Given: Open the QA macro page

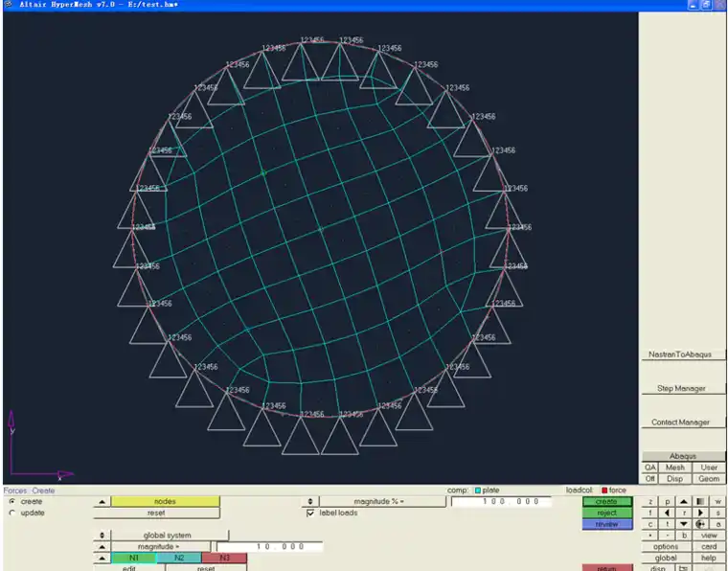Looking at the screenshot, I should [650, 468].
